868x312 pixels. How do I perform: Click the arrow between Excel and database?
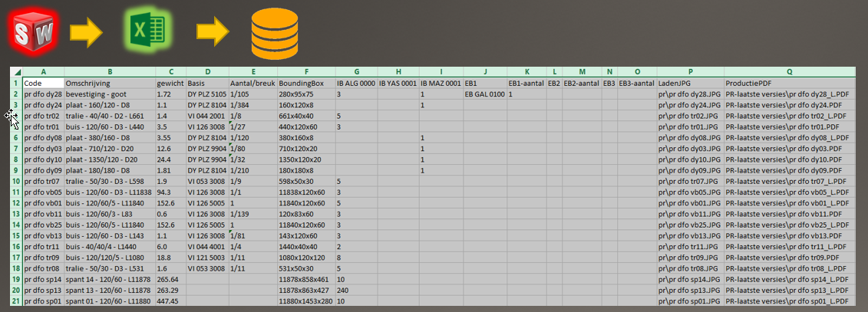click(213, 32)
